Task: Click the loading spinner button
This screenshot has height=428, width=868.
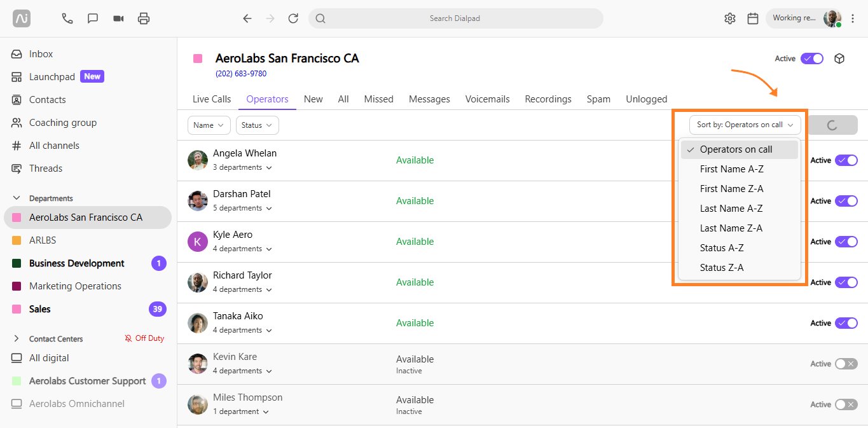Action: [x=832, y=125]
